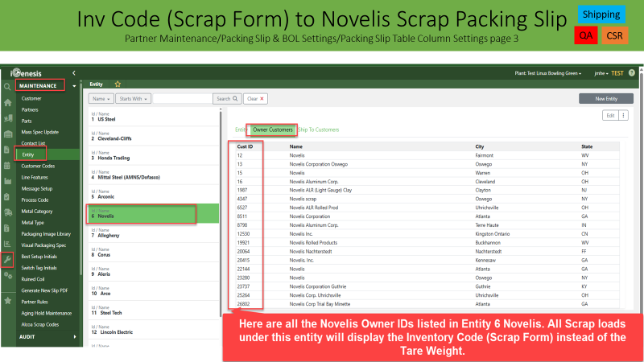Click the search magnifier icon in sidebar
The width and height of the screenshot is (644, 362).
click(7, 87)
